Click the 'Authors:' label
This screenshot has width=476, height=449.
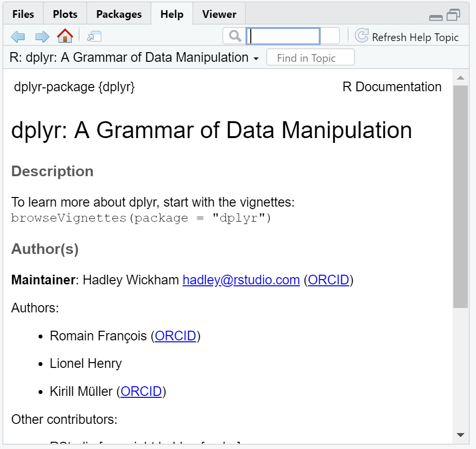(x=35, y=308)
